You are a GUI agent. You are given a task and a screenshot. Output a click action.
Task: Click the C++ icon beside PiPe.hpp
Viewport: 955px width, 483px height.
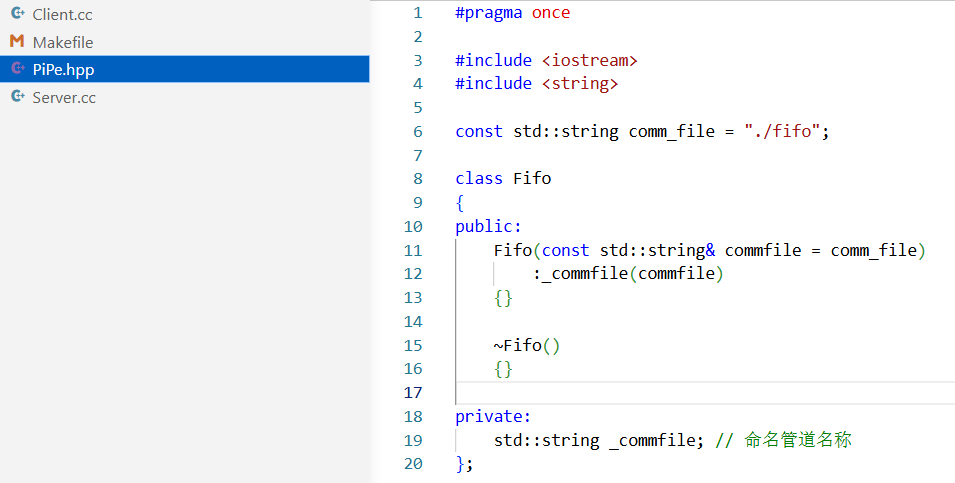(18, 68)
